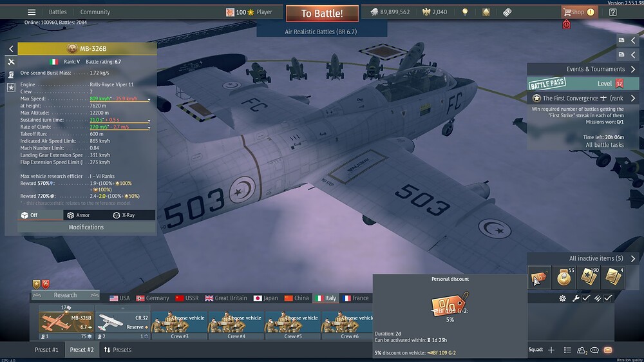This screenshot has width=644, height=362.
Task: Open the help question mark icon
Action: tap(613, 12)
